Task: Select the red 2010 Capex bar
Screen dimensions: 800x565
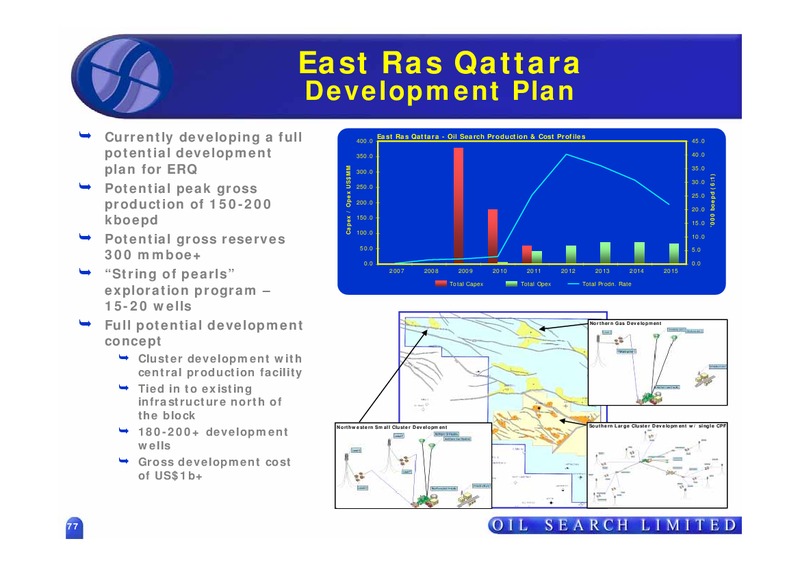Action: point(492,236)
